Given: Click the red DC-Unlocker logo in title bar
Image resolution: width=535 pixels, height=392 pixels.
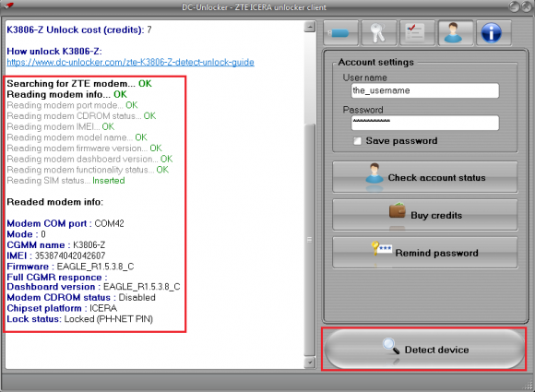Looking at the screenshot, I should (x=9, y=6).
